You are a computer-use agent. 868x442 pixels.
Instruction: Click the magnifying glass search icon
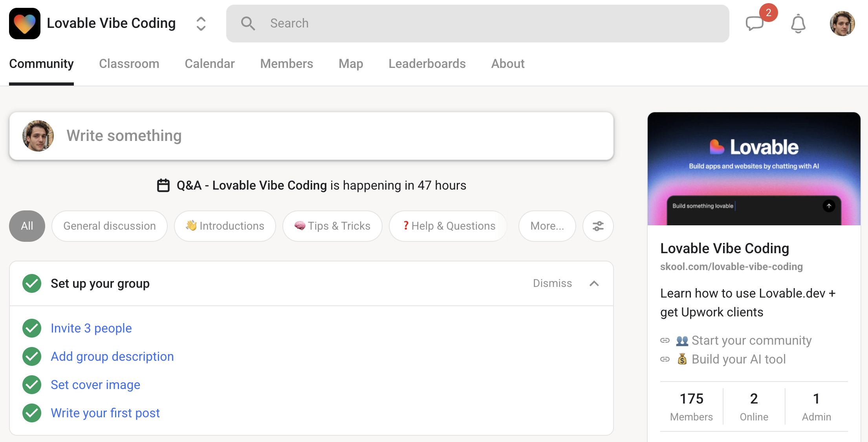pyautogui.click(x=248, y=24)
